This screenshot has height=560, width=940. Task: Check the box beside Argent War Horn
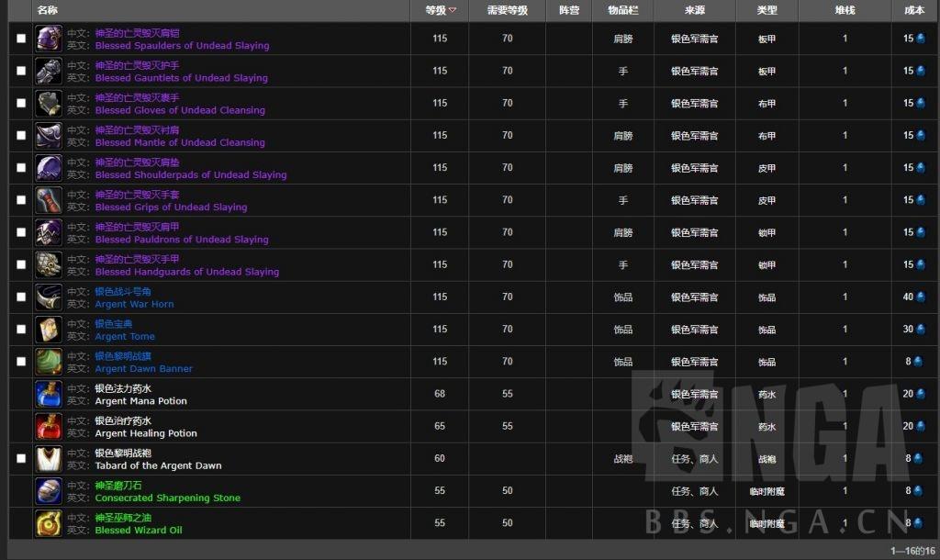point(21,297)
